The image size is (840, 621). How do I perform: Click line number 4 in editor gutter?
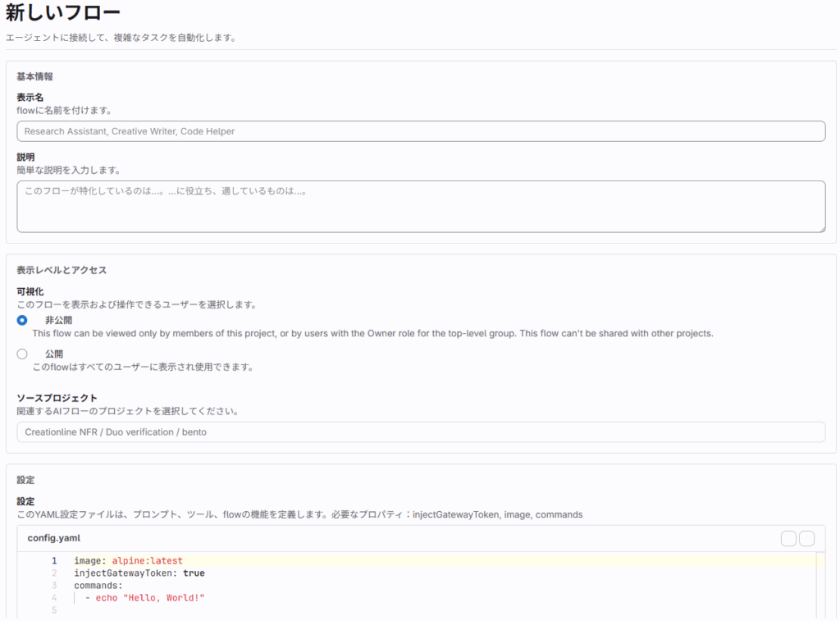[x=54, y=598]
